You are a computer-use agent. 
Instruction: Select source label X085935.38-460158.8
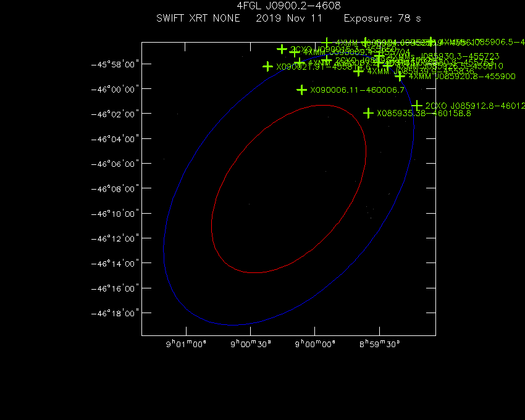424,113
